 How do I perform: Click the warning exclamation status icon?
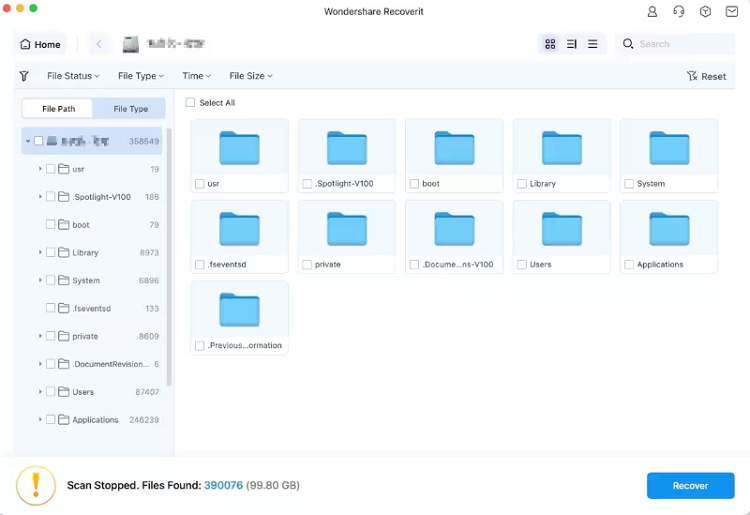[x=35, y=485]
